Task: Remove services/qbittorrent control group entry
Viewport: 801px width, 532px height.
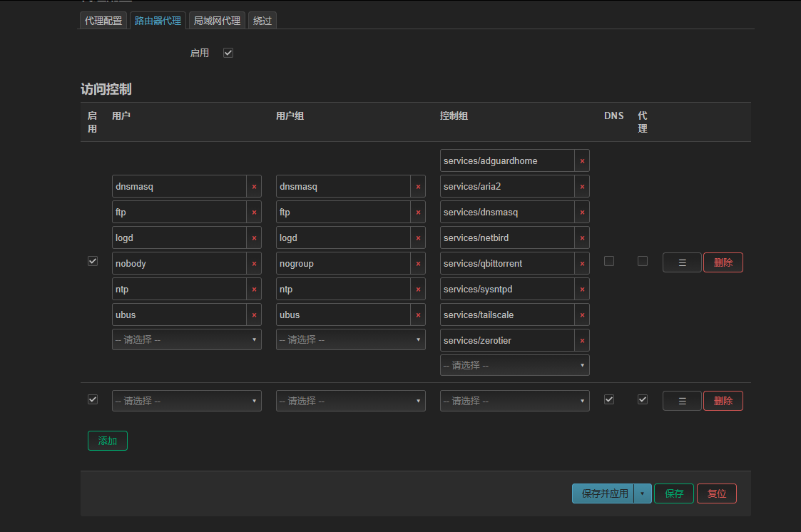Action: pos(582,263)
